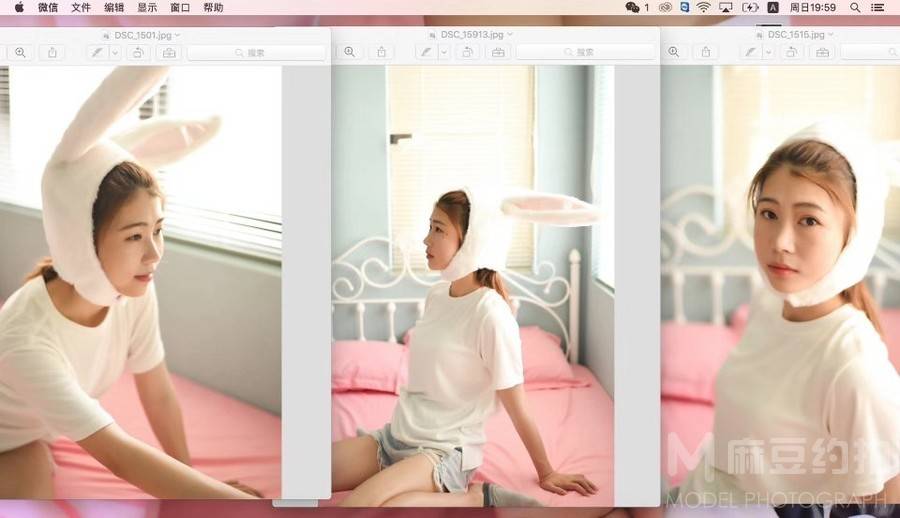Show markup toolbox in DSC_1515.jpg window
The height and width of the screenshot is (518, 900).
[x=823, y=52]
